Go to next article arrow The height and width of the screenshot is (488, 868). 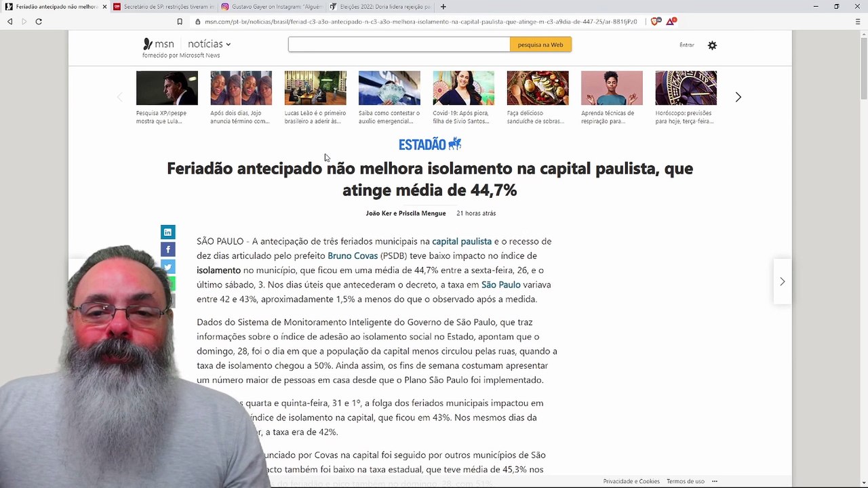pyautogui.click(x=782, y=281)
